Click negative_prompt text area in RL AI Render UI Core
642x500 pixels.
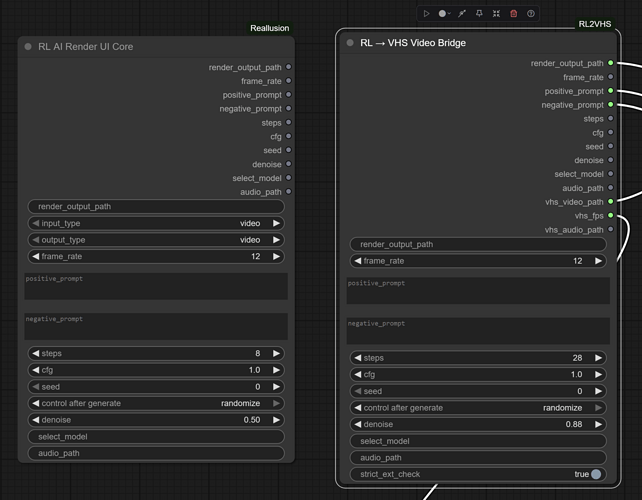156,326
